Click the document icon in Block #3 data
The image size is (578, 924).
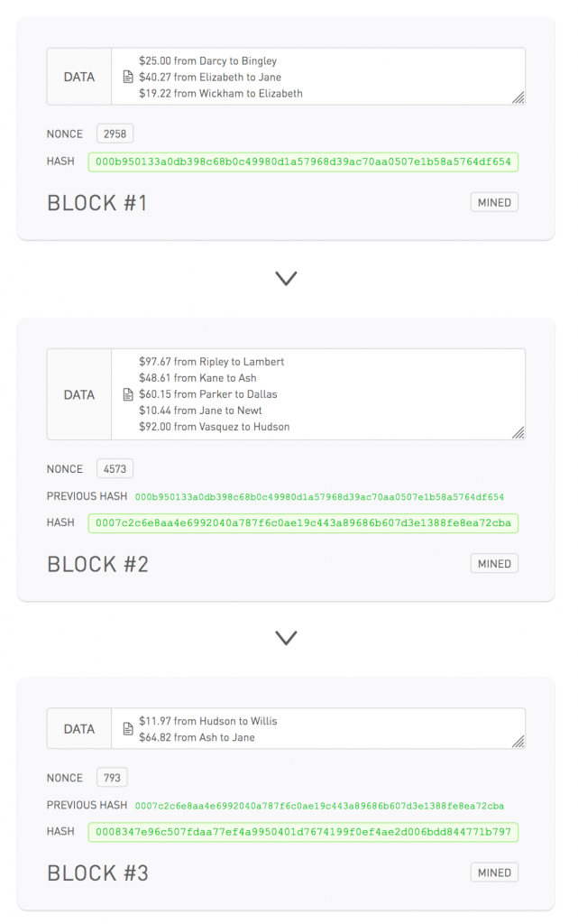pos(128,729)
